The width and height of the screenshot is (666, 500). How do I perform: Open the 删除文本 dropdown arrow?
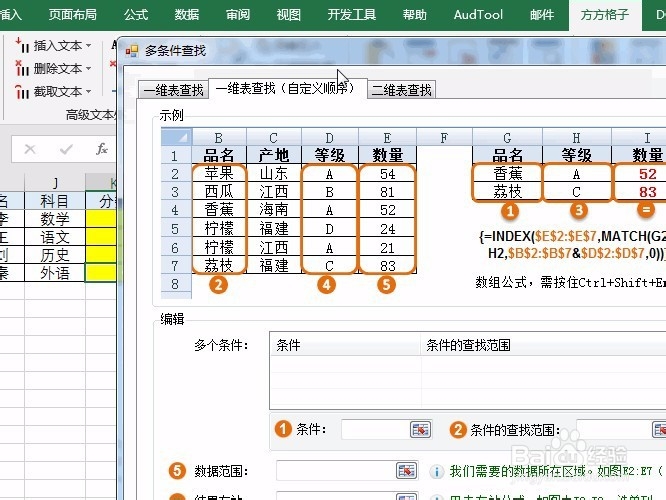[x=88, y=68]
